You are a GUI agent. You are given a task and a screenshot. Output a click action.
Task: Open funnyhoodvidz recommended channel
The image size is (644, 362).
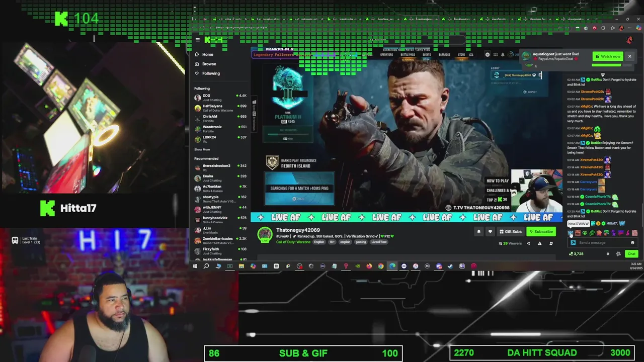click(220, 220)
